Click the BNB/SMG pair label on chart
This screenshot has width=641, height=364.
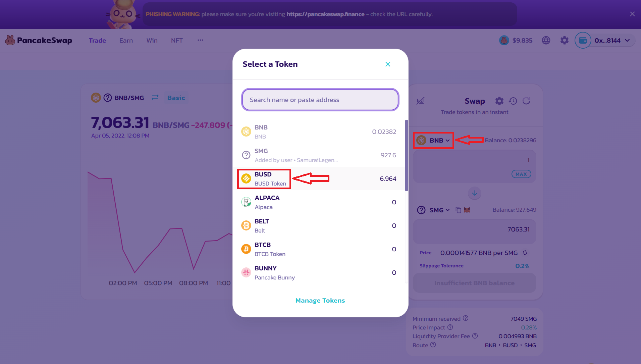pos(129,98)
